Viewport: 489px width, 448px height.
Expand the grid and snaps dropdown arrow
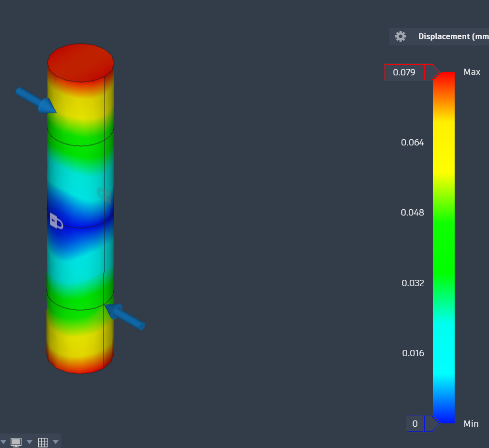[x=56, y=442]
